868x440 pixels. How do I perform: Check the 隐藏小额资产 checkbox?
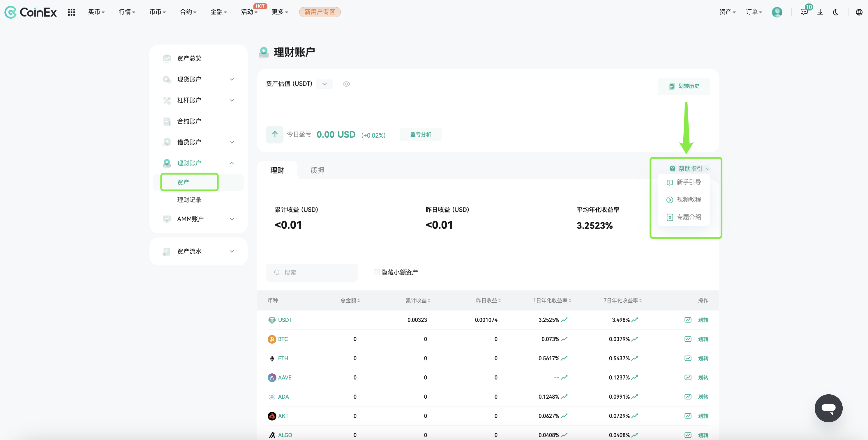click(377, 272)
